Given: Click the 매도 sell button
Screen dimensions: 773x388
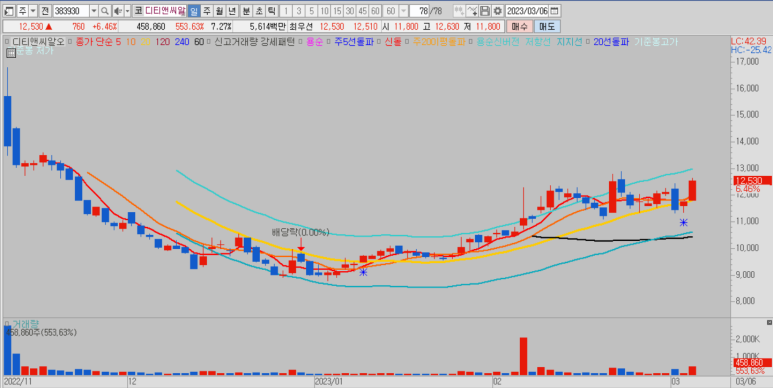Looking at the screenshot, I should (547, 27).
